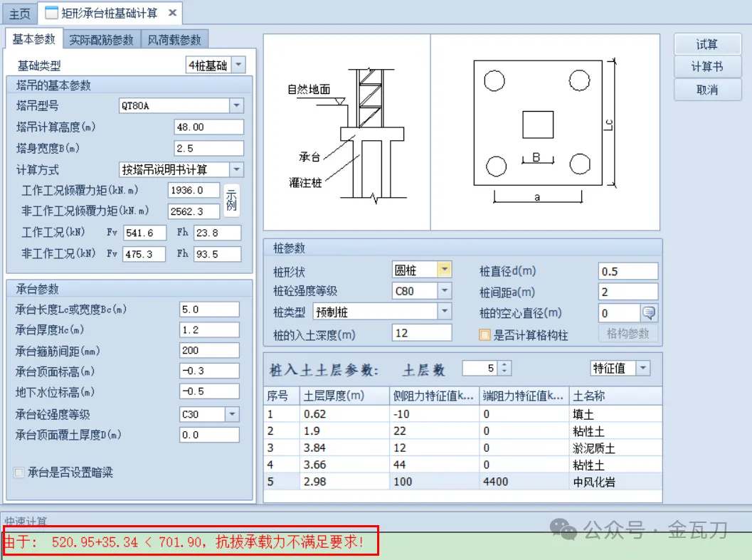Select soil layer row 5 中风化岩

427,481
